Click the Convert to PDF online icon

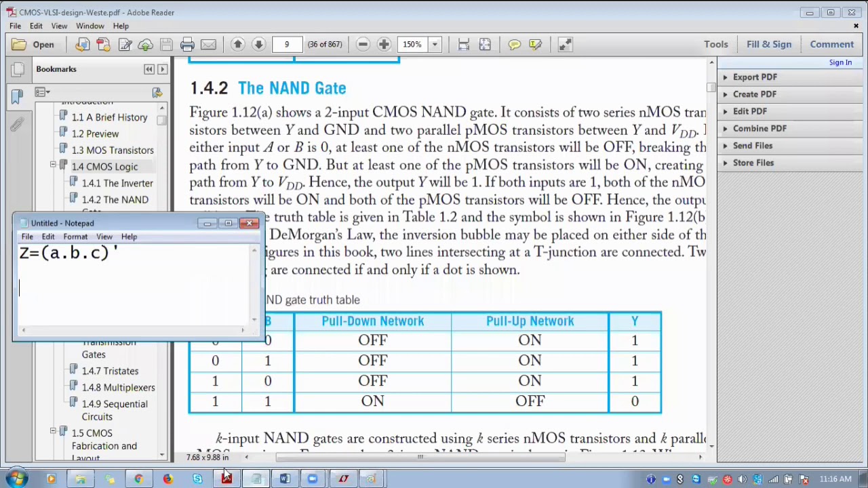point(82,45)
